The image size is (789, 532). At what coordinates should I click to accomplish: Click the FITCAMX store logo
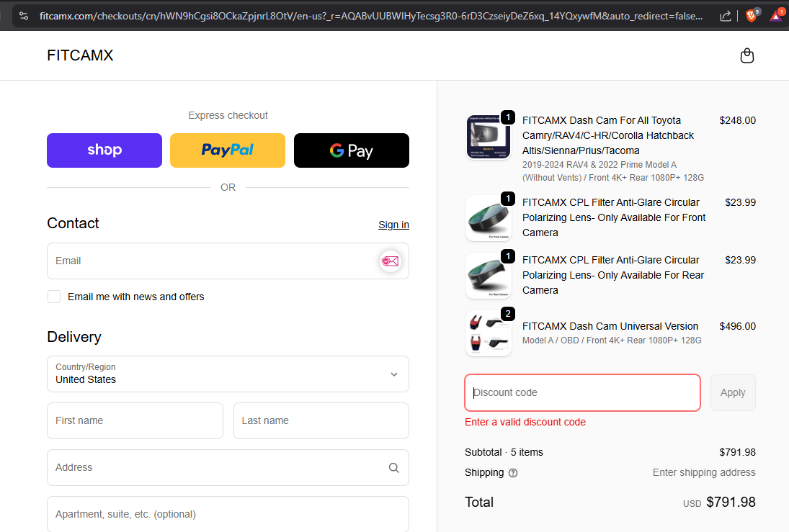coord(81,55)
